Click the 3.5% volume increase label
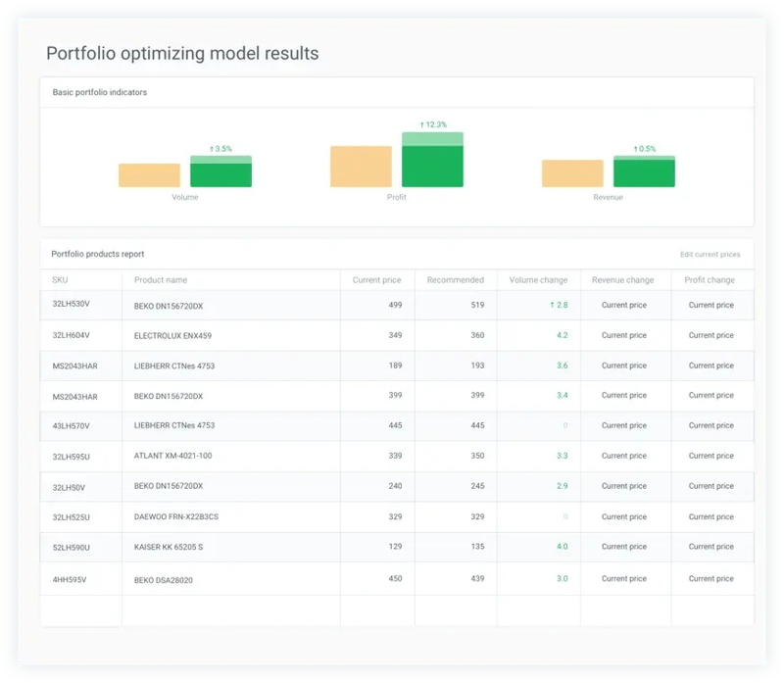 click(221, 149)
